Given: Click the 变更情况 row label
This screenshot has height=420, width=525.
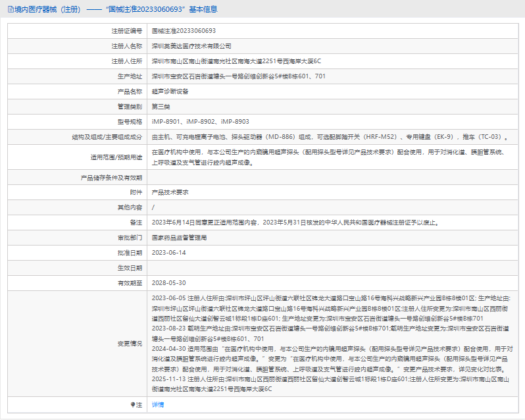Looking at the screenshot, I should pos(130,343).
